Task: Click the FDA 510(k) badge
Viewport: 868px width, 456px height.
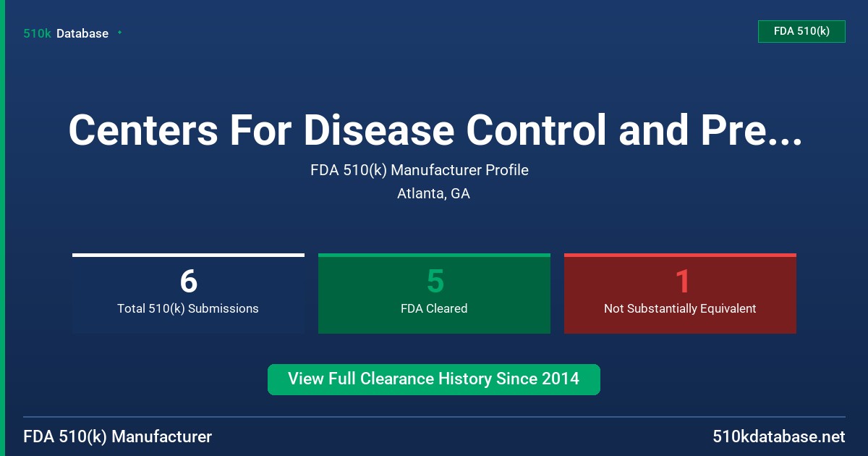Action: pyautogui.click(x=801, y=31)
